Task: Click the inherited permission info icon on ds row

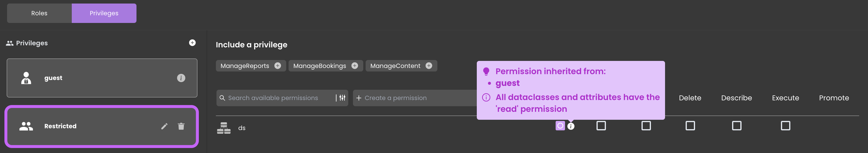Action: point(571,127)
